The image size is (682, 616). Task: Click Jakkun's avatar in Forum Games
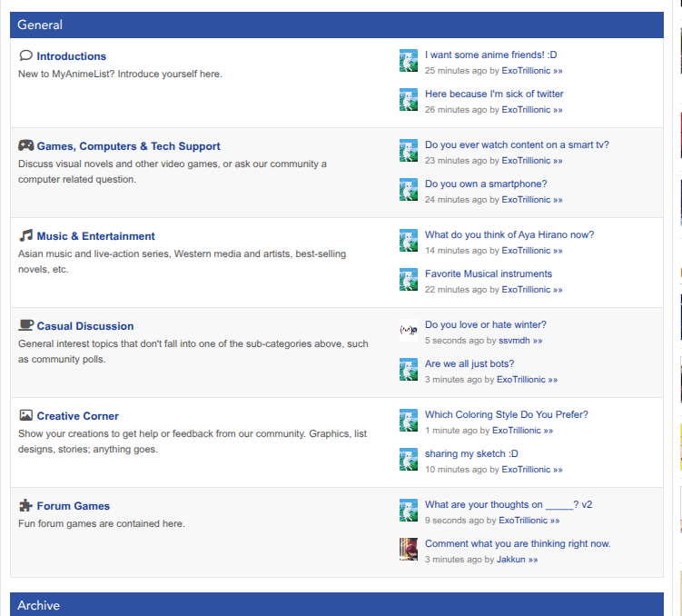[409, 549]
